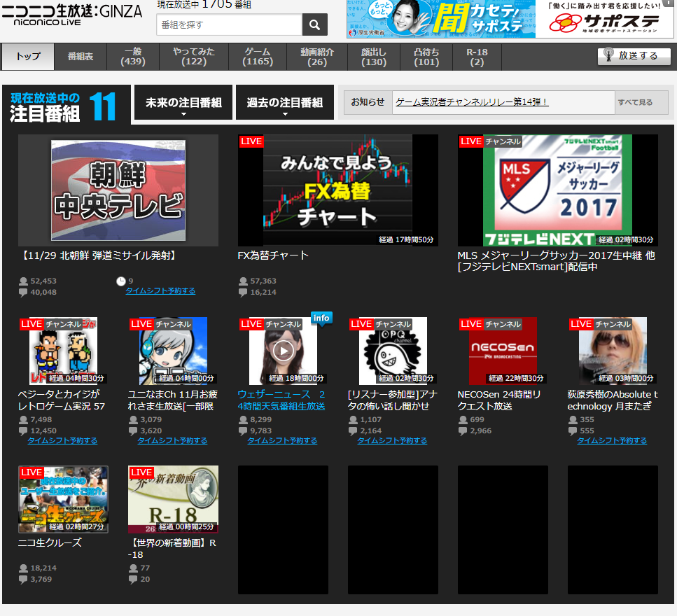Open the ゲーム (1165) category
This screenshot has height=616, width=677.
(x=258, y=57)
